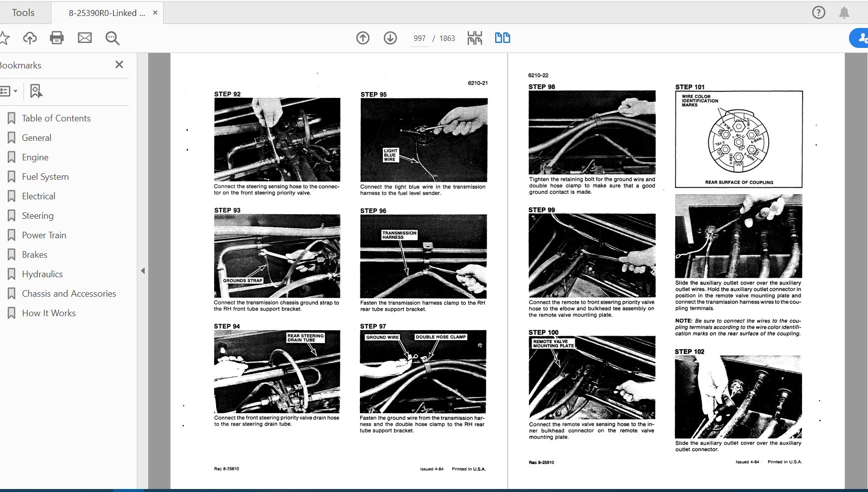The height and width of the screenshot is (492, 868).
Task: Open the find text magnifier tool
Action: coord(112,38)
